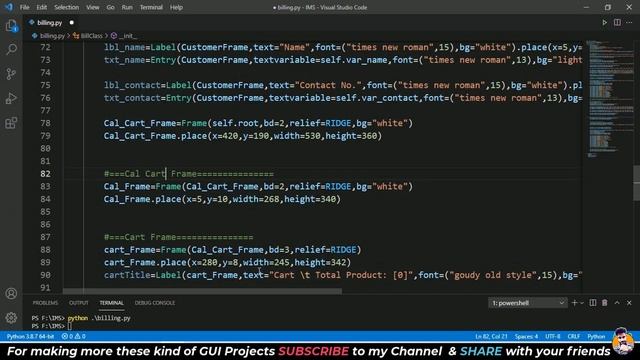Screen dimensions: 640x360
Task: Show errors and warnings count in status bar
Action: click(x=73, y=336)
